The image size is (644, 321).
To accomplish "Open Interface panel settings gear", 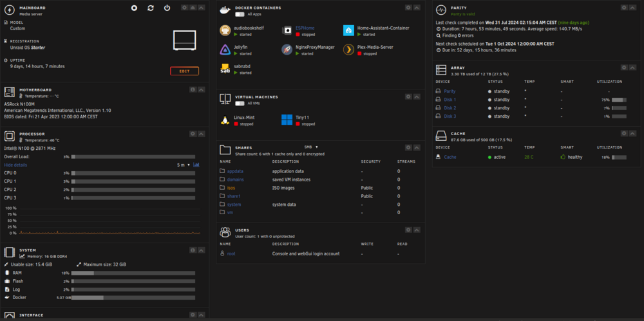I will (193, 315).
